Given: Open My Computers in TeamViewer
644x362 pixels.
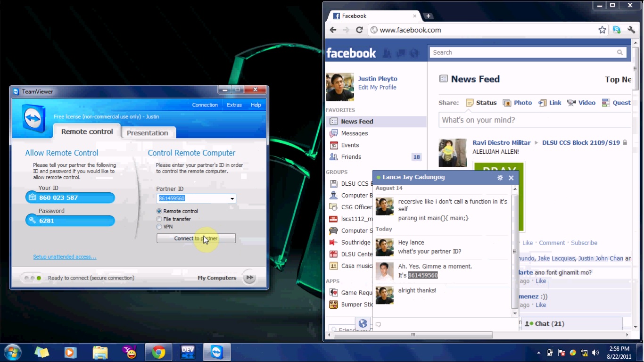Looking at the screenshot, I should (x=216, y=278).
